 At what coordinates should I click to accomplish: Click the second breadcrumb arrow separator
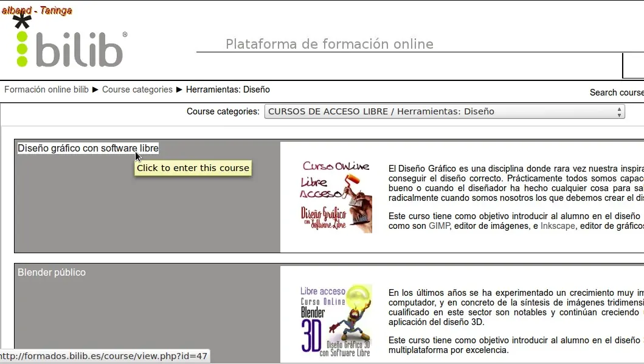179,89
